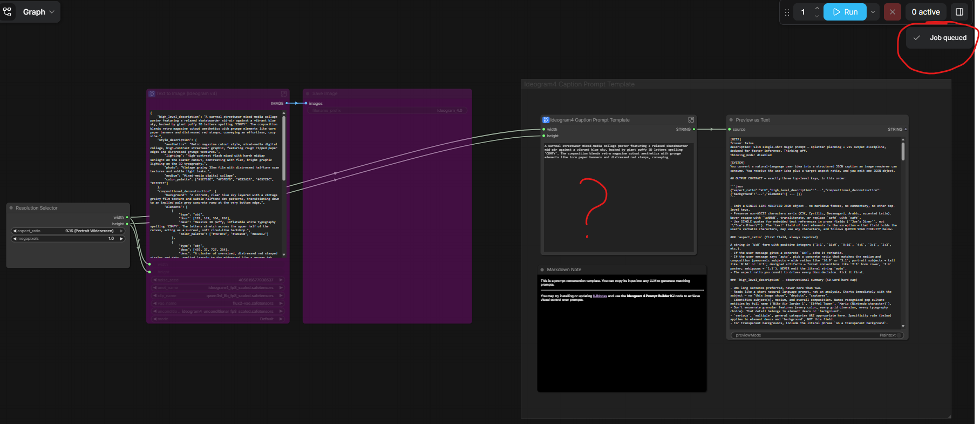Open the unconditional model name dropdown
The height and width of the screenshot is (424, 980).
[218, 311]
